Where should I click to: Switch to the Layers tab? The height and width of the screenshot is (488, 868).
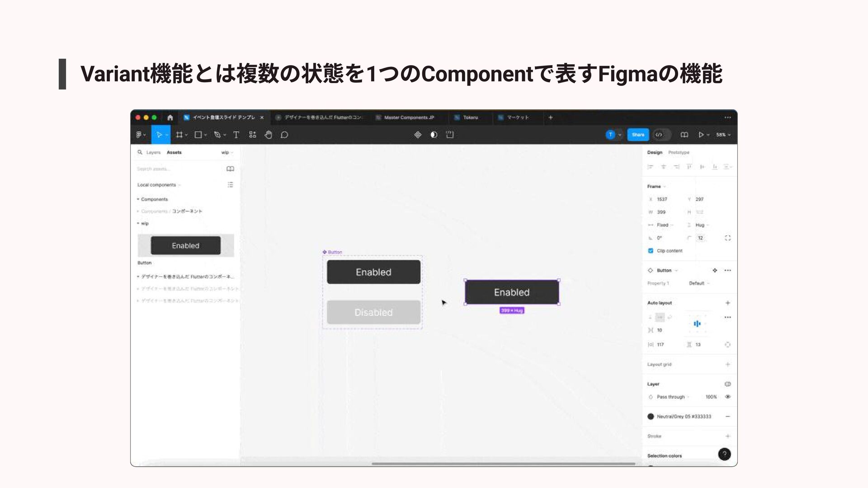click(153, 152)
